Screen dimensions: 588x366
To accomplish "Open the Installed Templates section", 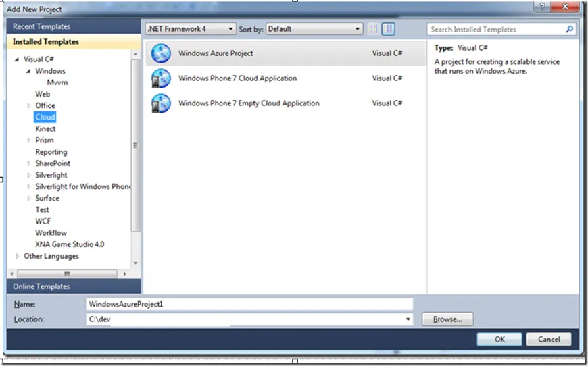I will point(74,42).
